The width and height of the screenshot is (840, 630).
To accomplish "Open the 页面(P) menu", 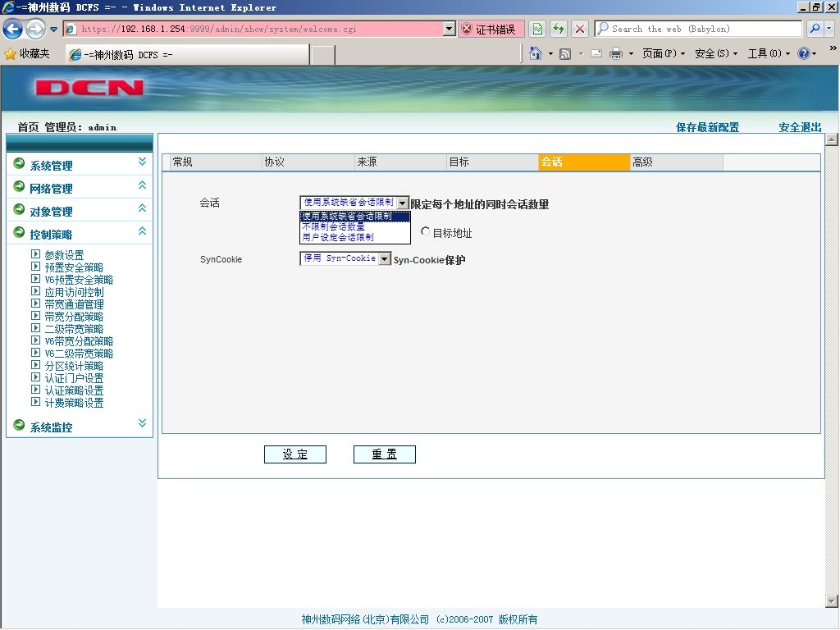I will point(663,53).
